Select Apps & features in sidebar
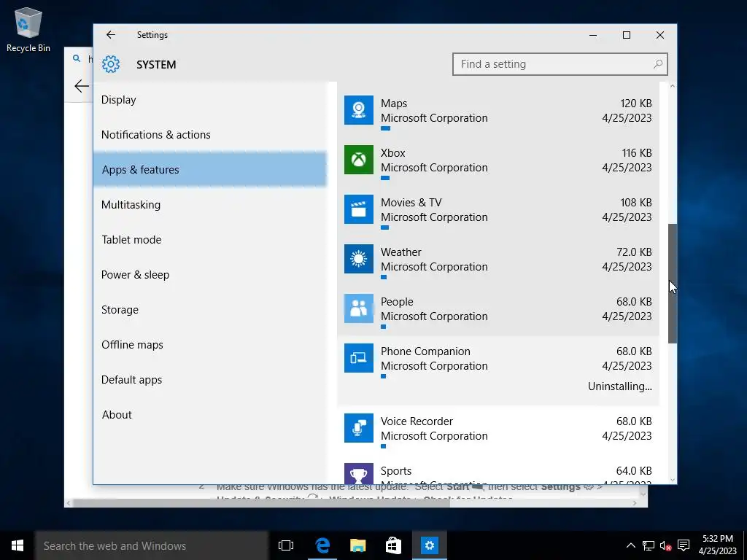This screenshot has width=747, height=560. 209,169
